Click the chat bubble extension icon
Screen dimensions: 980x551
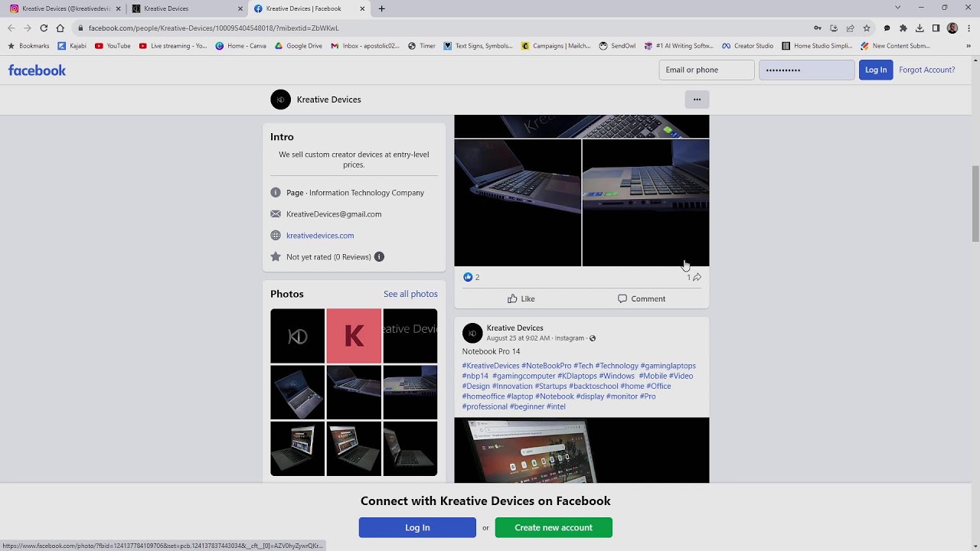pos(887,28)
